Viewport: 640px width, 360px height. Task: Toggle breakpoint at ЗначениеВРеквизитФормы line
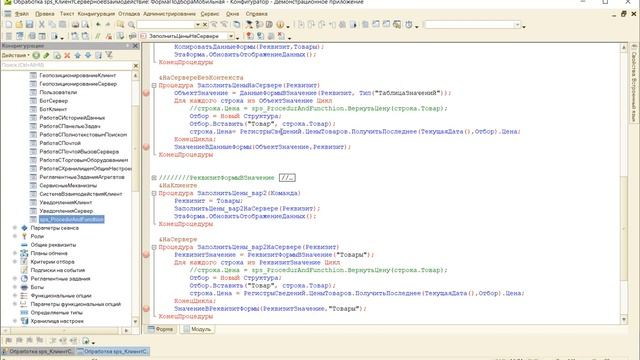pyautogui.click(x=146, y=309)
